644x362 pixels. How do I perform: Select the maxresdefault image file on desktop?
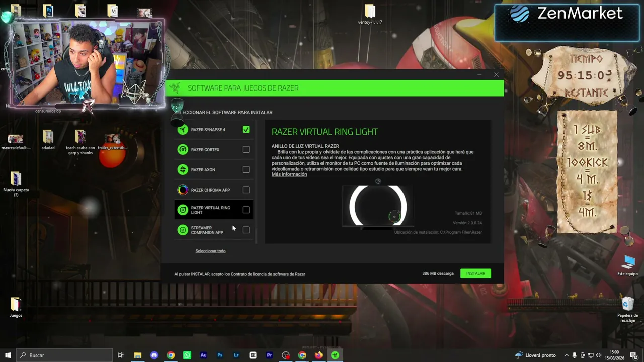pos(16,141)
